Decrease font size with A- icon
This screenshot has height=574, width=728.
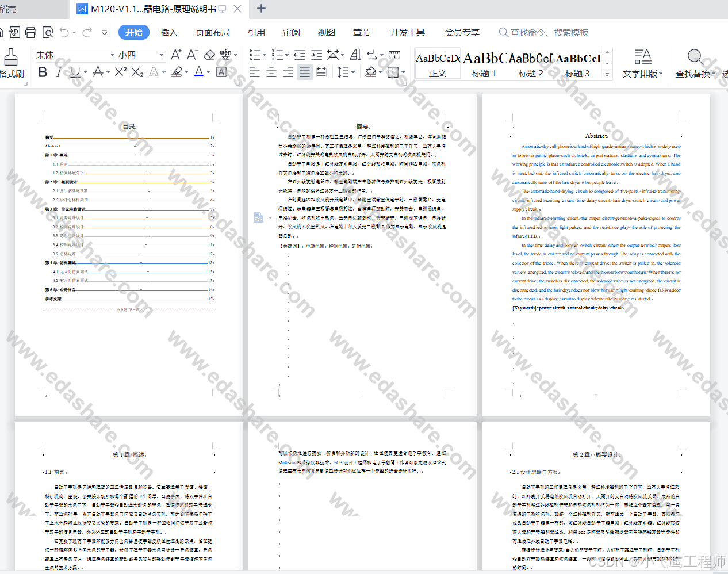192,55
